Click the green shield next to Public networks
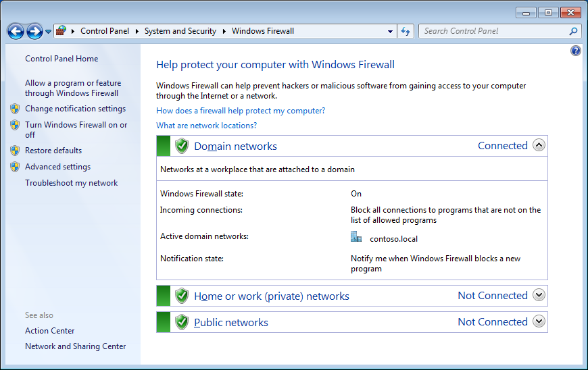Screen dimensions: 588x370 [x=181, y=322]
